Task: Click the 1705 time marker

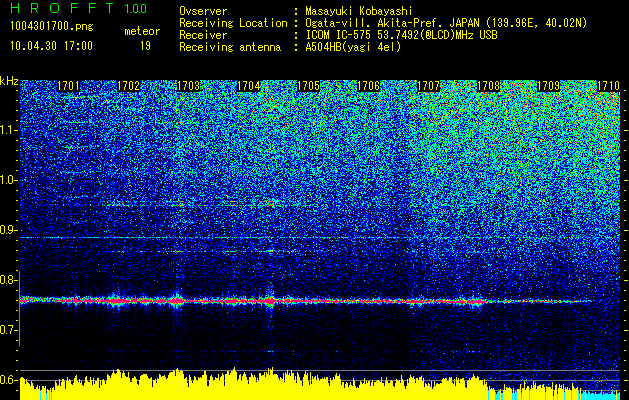Action: coord(308,86)
